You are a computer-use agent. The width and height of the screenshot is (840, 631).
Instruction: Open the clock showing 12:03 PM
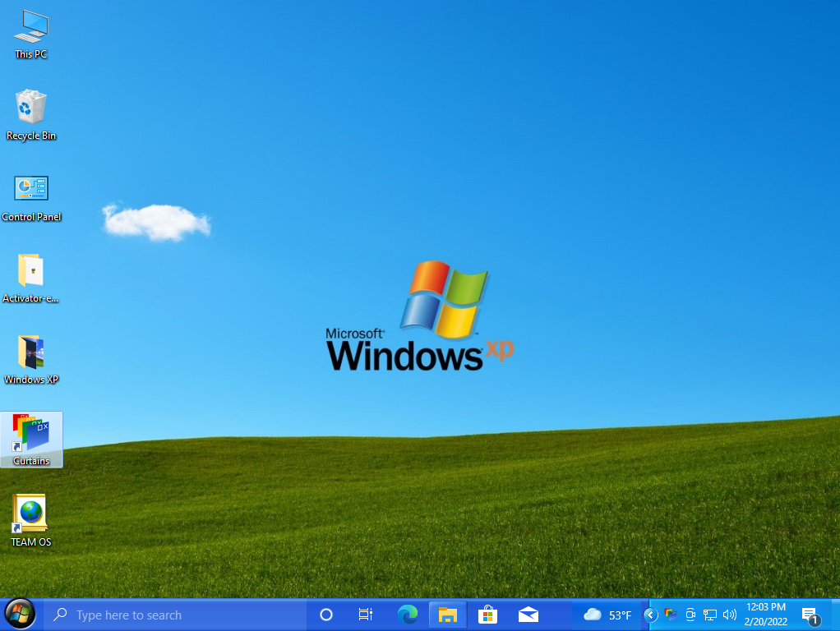(x=766, y=615)
